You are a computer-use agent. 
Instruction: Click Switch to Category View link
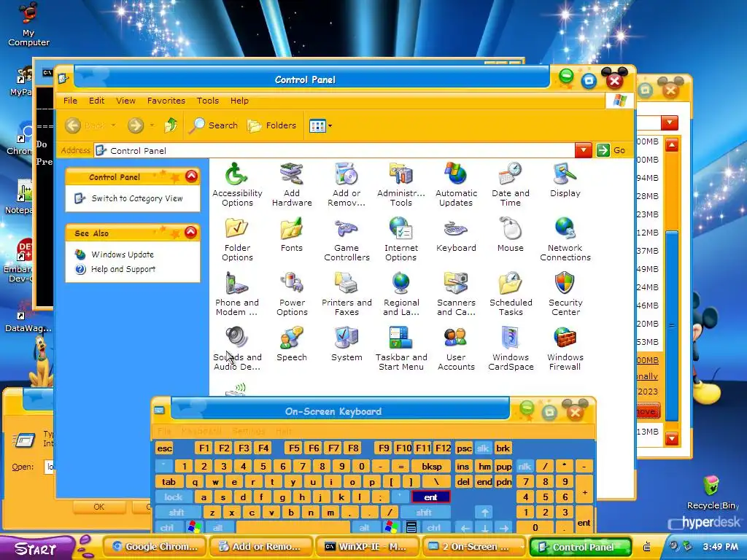point(137,198)
